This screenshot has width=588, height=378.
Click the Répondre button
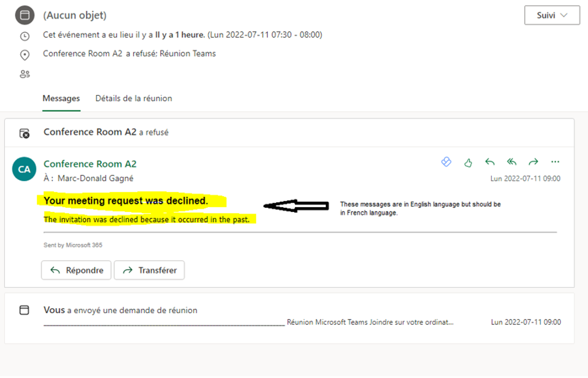tap(76, 270)
